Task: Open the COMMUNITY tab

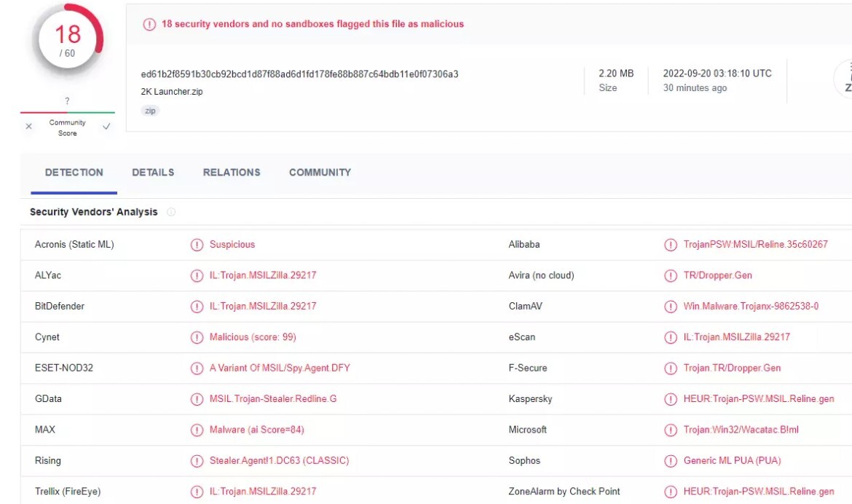Action: point(320,173)
